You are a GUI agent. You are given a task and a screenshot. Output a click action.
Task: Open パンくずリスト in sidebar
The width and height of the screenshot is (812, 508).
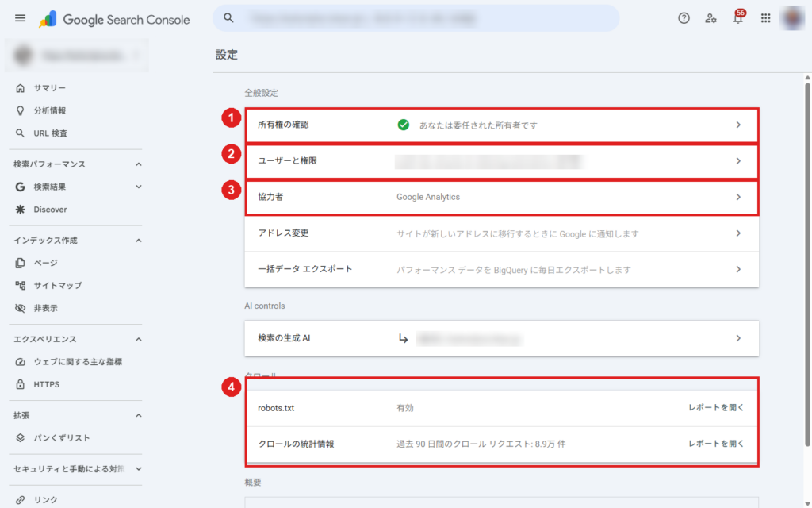[62, 438]
